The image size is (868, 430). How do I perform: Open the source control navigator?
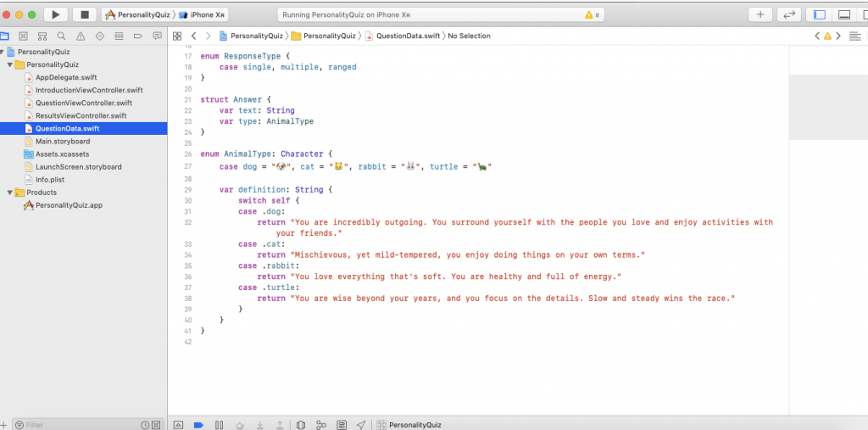click(23, 36)
